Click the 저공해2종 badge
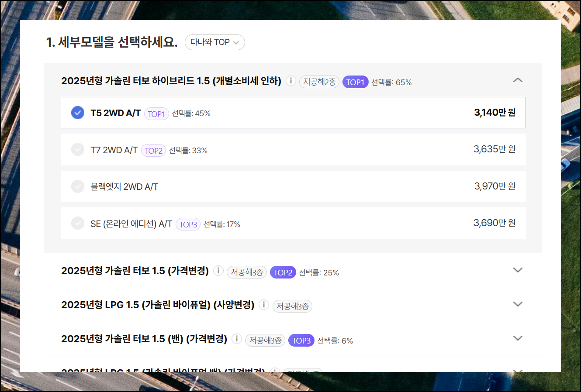581x392 pixels. (319, 82)
